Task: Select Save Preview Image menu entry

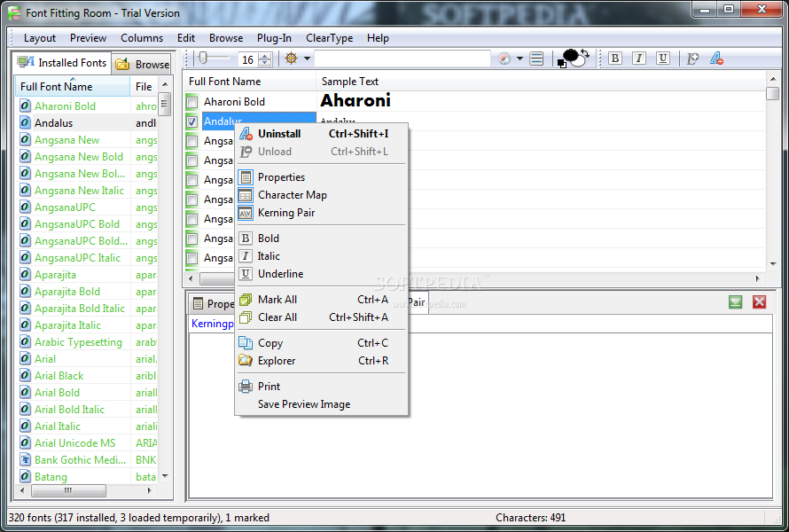Action: click(x=322, y=404)
